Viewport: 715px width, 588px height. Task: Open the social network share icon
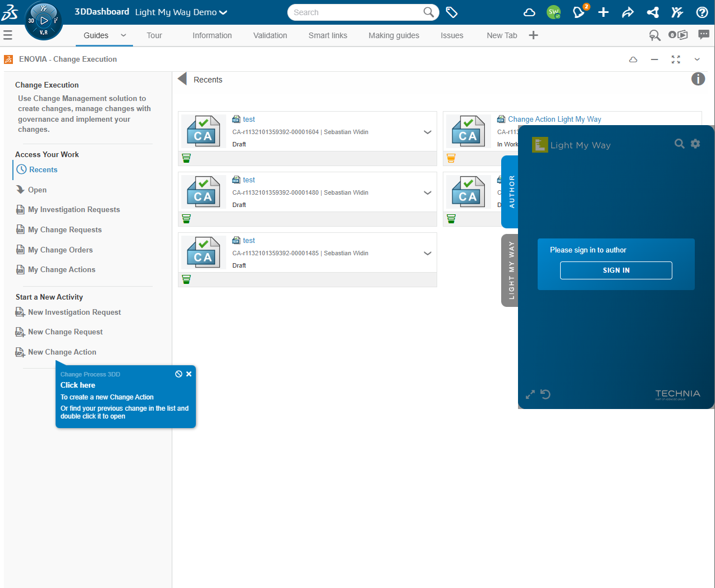(653, 12)
